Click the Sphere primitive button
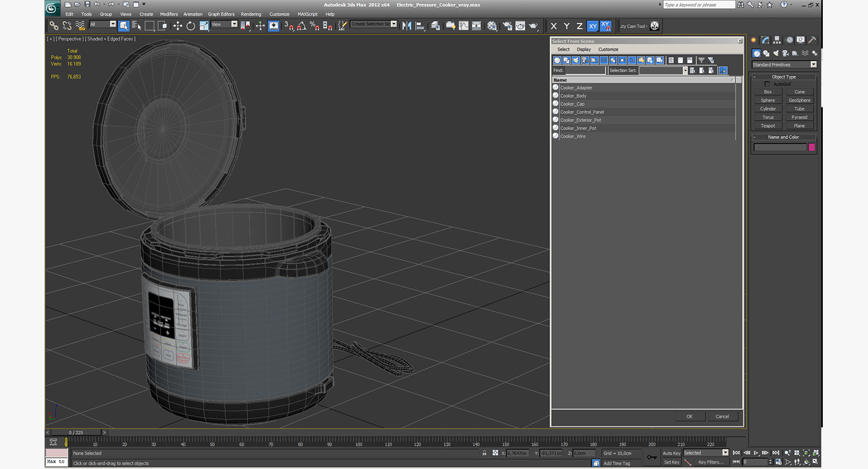This screenshot has height=469, width=868. pyautogui.click(x=768, y=100)
